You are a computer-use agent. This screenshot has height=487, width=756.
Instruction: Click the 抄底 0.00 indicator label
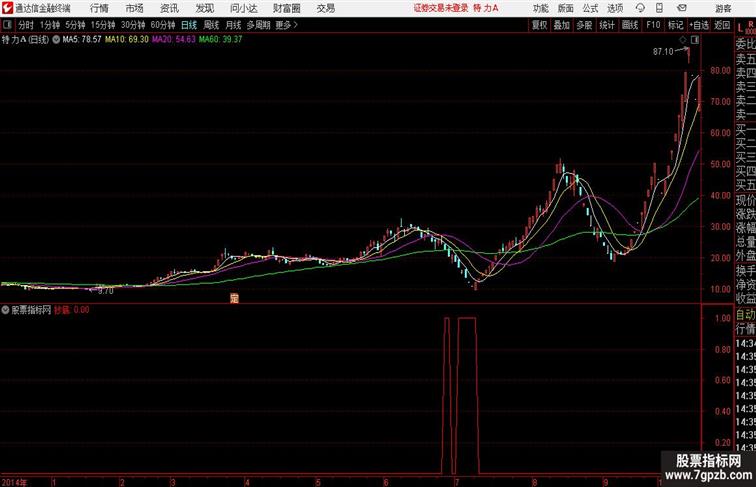coord(71,310)
